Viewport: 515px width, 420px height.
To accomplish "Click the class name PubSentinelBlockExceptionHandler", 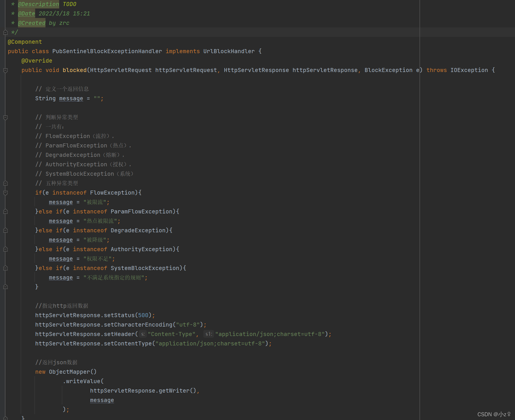I will [x=107, y=51].
